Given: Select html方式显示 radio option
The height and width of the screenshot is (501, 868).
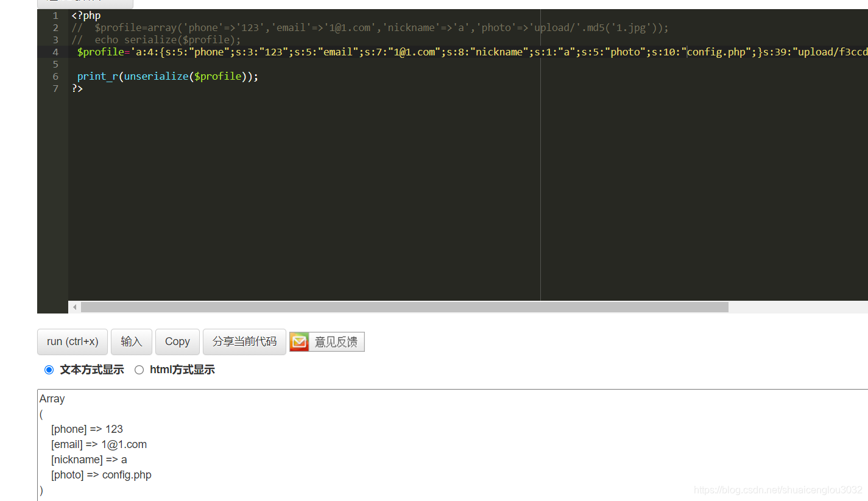Looking at the screenshot, I should click(139, 370).
